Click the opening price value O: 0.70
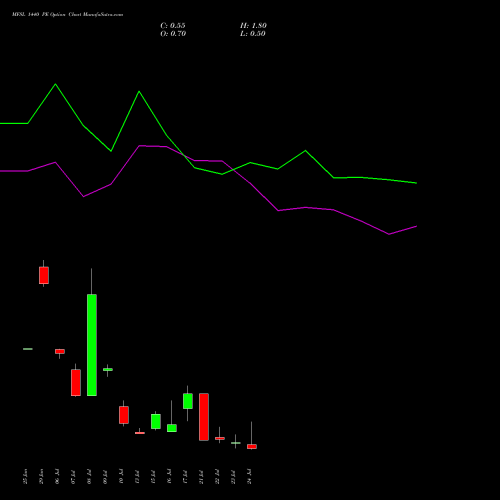The image size is (500, 500). [173, 34]
